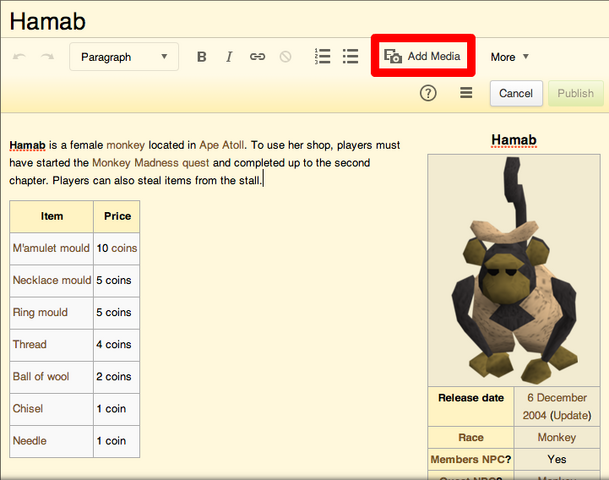This screenshot has width=609, height=480.
Task: Open the (Update) link in infobox
Action: (570, 416)
